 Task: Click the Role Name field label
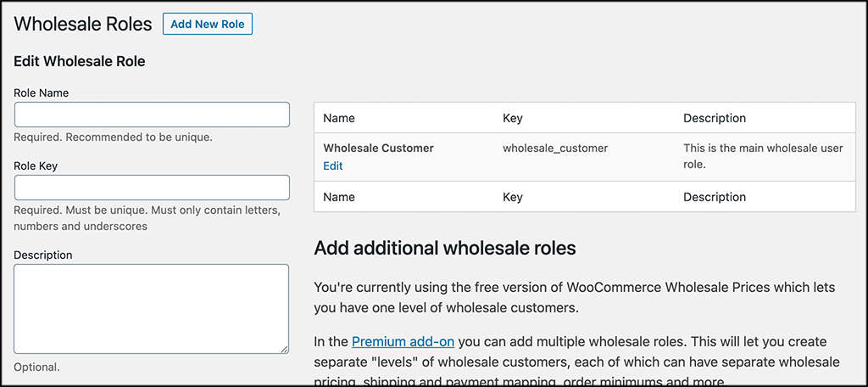pos(42,93)
